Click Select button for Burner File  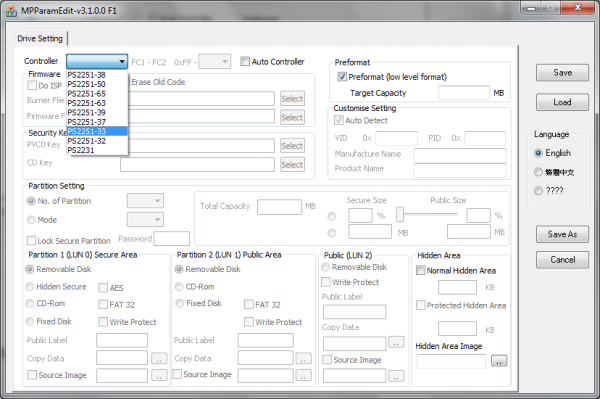[292, 99]
